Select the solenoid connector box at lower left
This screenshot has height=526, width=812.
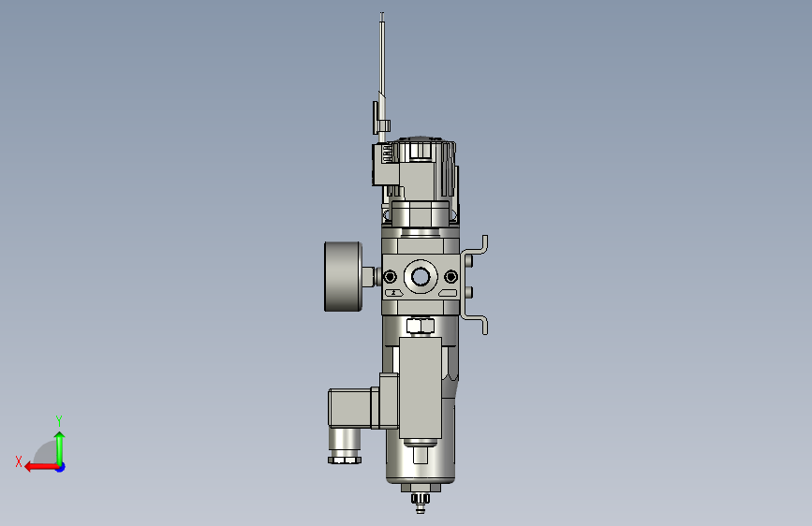349,408
